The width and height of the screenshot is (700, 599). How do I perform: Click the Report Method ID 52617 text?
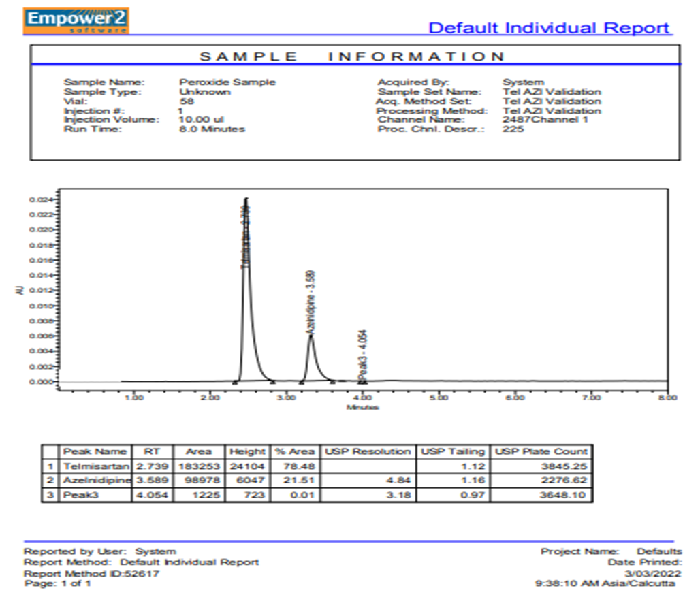[91, 574]
